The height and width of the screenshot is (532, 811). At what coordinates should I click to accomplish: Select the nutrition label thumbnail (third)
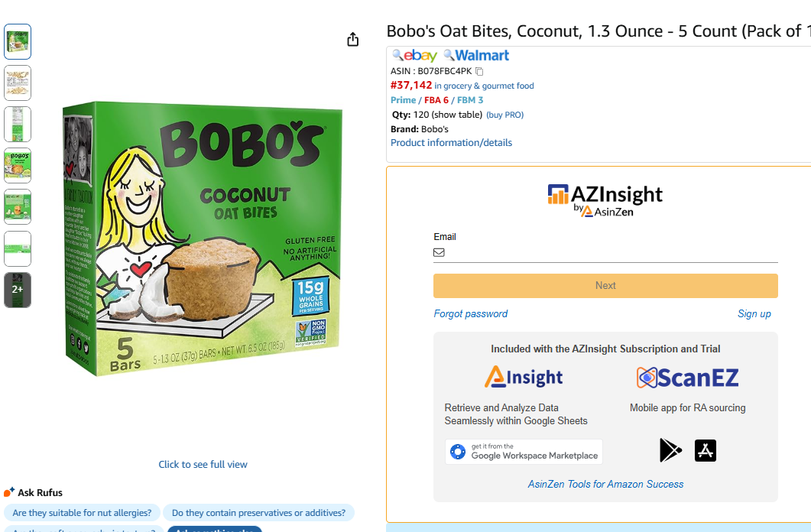pyautogui.click(x=18, y=125)
